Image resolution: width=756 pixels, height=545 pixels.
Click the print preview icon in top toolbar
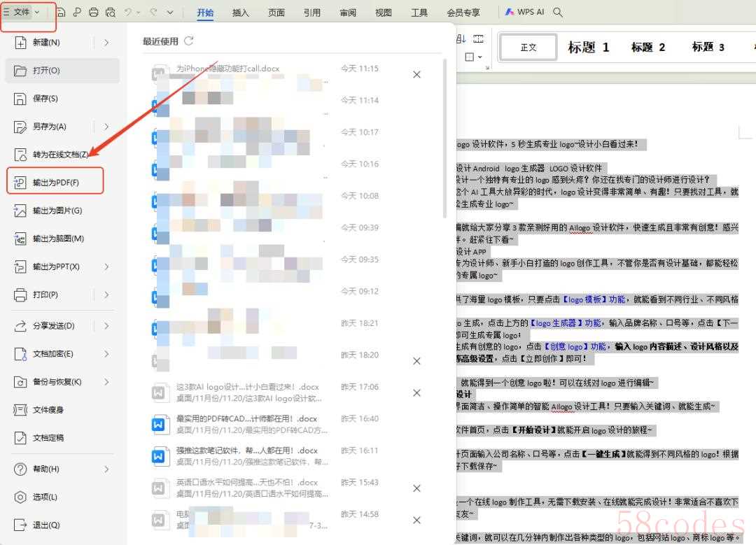click(111, 12)
